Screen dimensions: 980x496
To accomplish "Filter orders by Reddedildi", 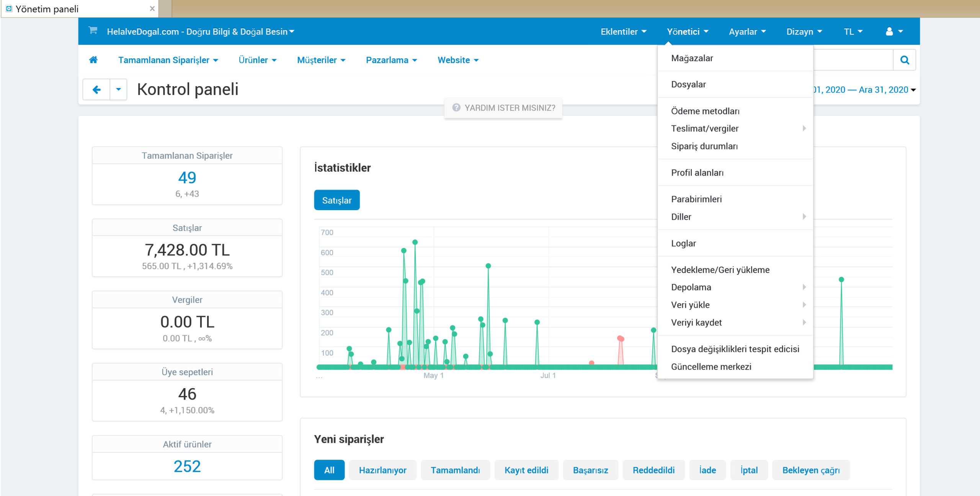I will coord(653,470).
